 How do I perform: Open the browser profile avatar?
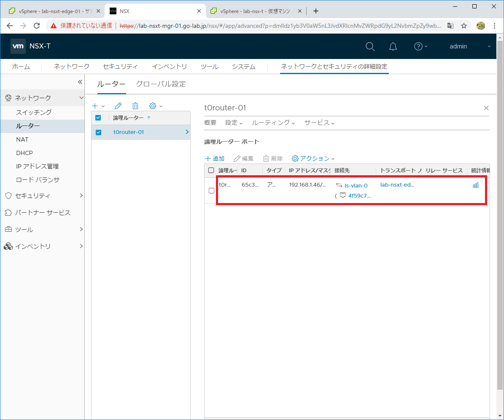480,26
